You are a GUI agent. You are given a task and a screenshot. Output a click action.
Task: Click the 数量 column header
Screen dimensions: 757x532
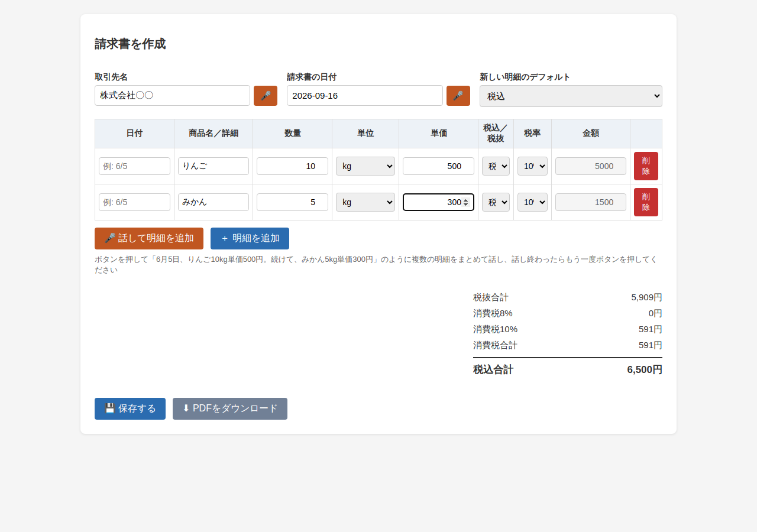[292, 134]
